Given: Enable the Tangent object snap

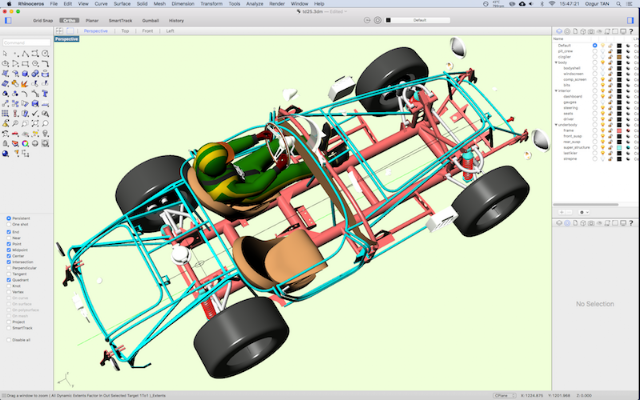Looking at the screenshot, I should pos(9,274).
